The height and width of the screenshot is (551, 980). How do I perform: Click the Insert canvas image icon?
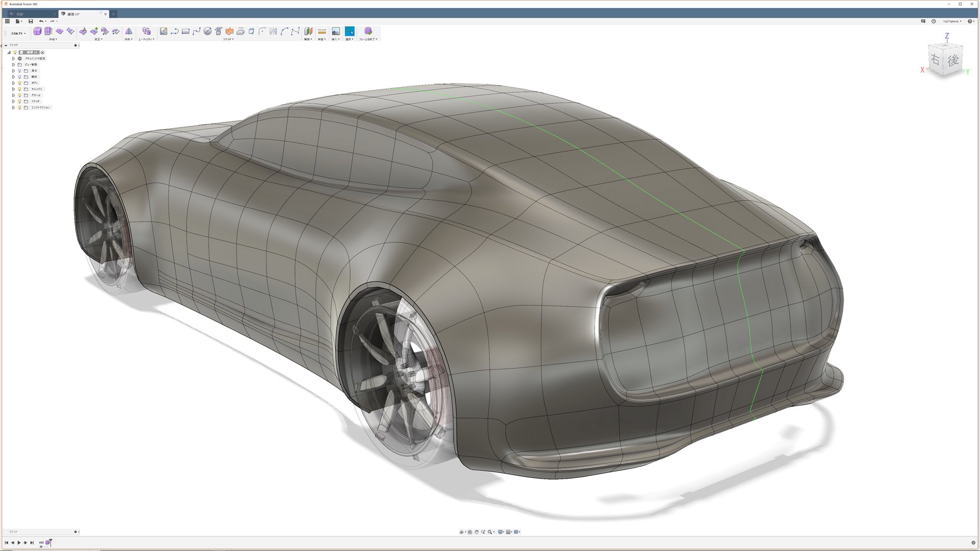coord(336,31)
